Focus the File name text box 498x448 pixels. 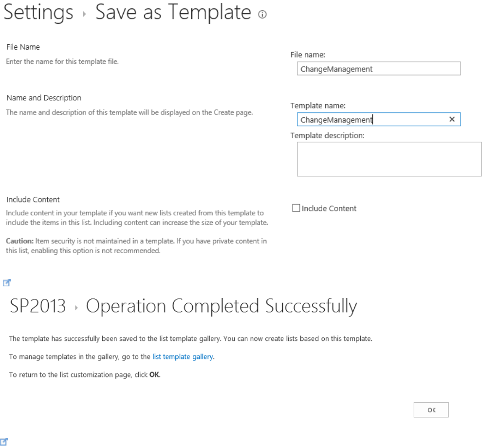(378, 69)
